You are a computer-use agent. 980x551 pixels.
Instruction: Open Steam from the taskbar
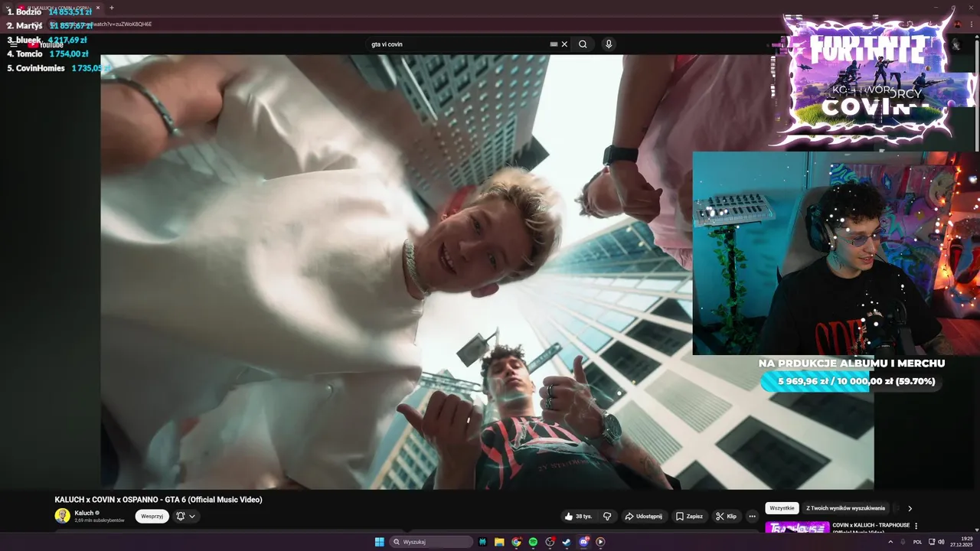pos(567,542)
